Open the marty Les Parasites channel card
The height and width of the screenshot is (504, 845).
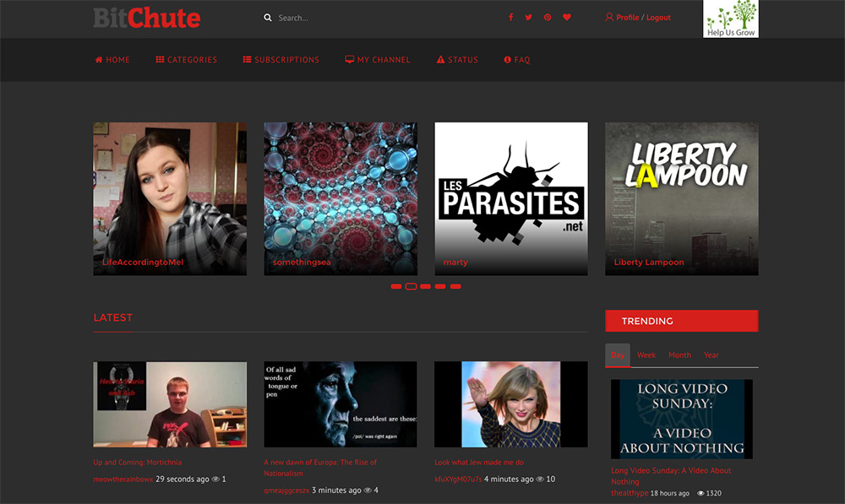[x=511, y=198]
